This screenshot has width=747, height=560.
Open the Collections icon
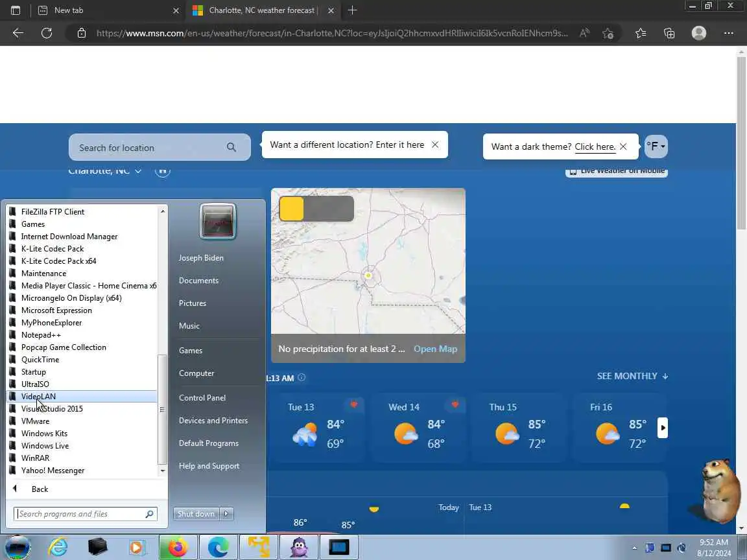669,33
